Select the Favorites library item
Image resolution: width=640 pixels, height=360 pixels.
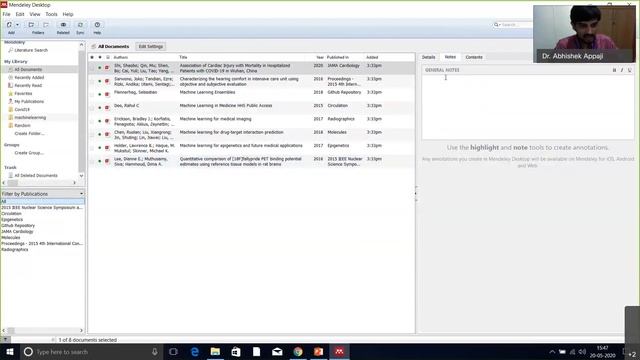coord(23,93)
